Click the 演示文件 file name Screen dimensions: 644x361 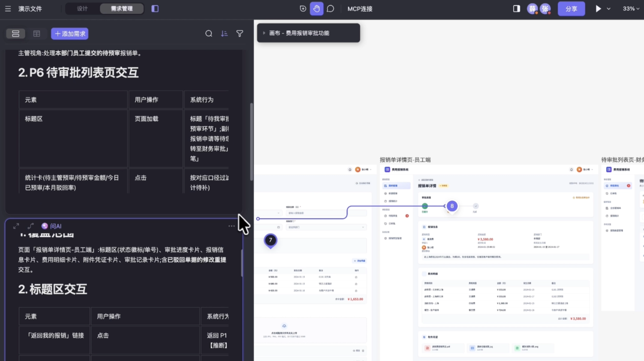tap(30, 8)
